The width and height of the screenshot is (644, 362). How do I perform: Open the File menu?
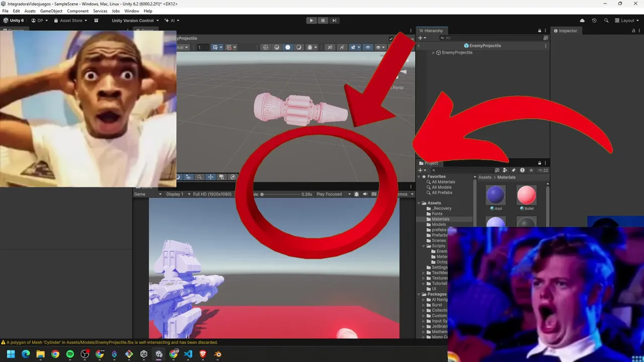[5, 11]
